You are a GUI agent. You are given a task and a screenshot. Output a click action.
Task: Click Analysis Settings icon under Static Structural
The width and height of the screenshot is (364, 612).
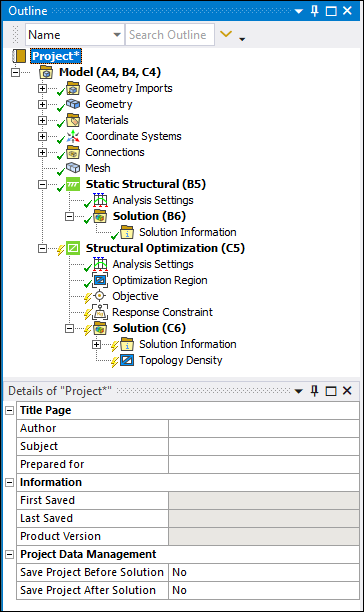100,200
